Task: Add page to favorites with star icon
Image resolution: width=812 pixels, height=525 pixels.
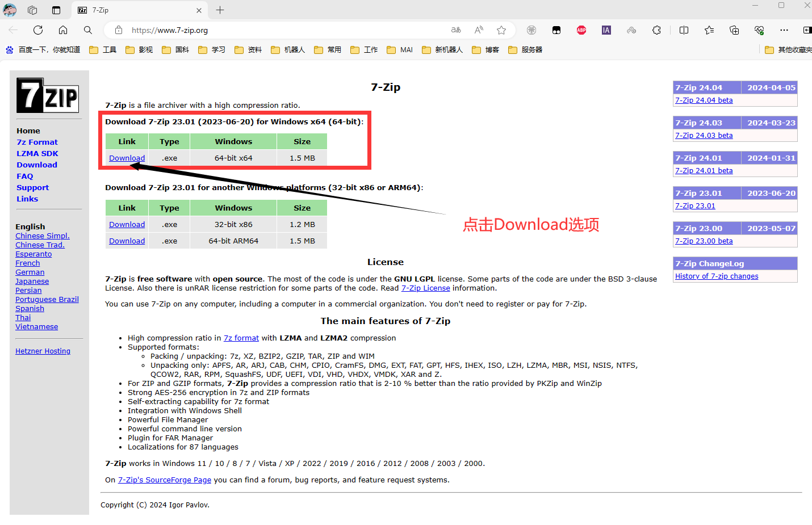Action: coord(501,30)
